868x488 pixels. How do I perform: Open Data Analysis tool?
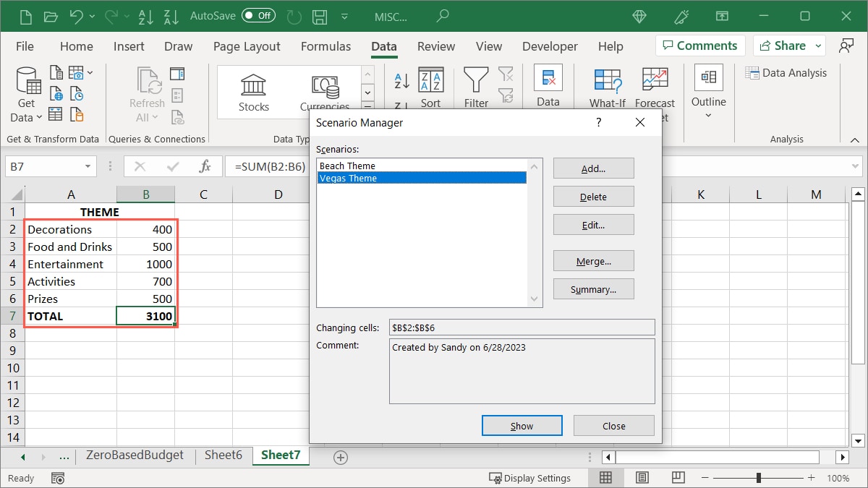pyautogui.click(x=787, y=72)
